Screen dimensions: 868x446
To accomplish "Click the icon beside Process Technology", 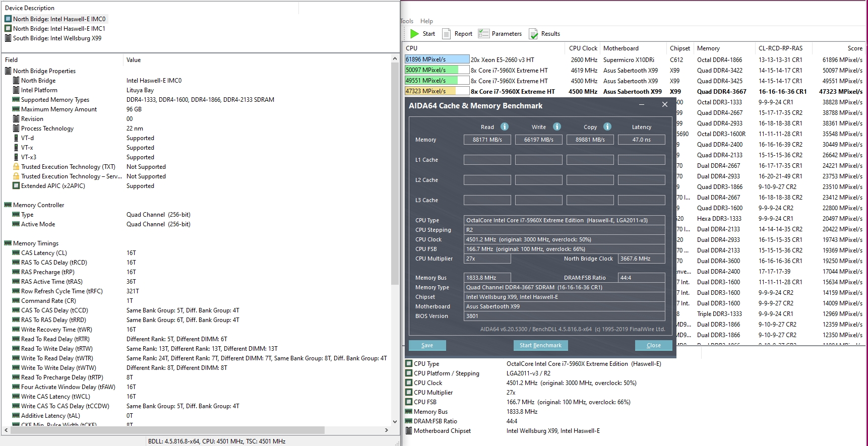I will 16,129.
